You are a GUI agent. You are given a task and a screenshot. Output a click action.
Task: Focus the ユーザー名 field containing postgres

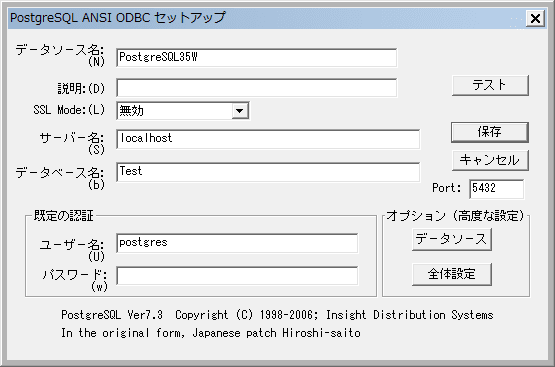pyautogui.click(x=237, y=243)
